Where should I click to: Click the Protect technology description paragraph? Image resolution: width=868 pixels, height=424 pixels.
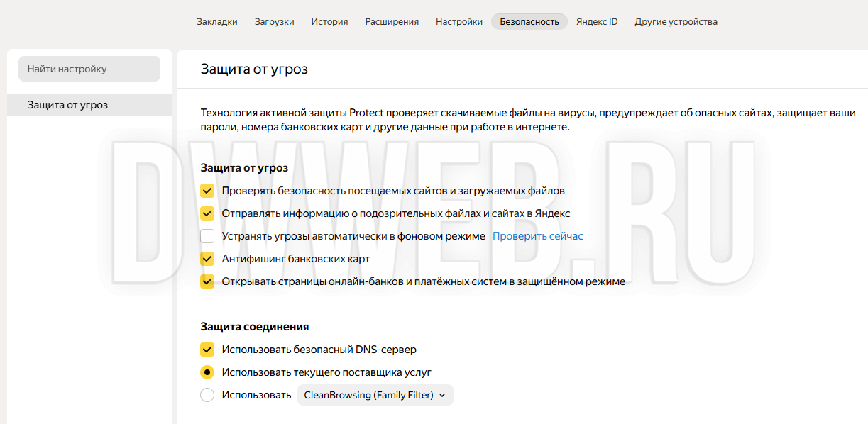528,121
